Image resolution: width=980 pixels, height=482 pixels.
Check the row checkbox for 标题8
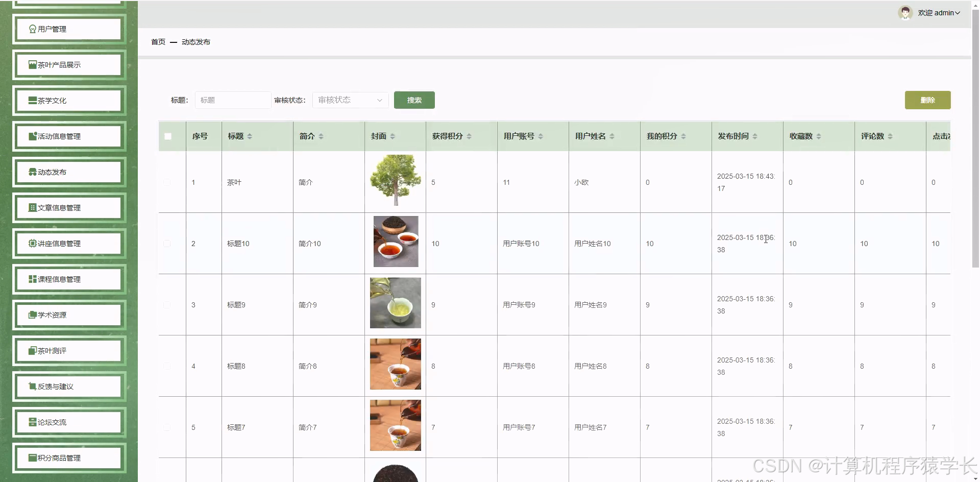click(167, 366)
